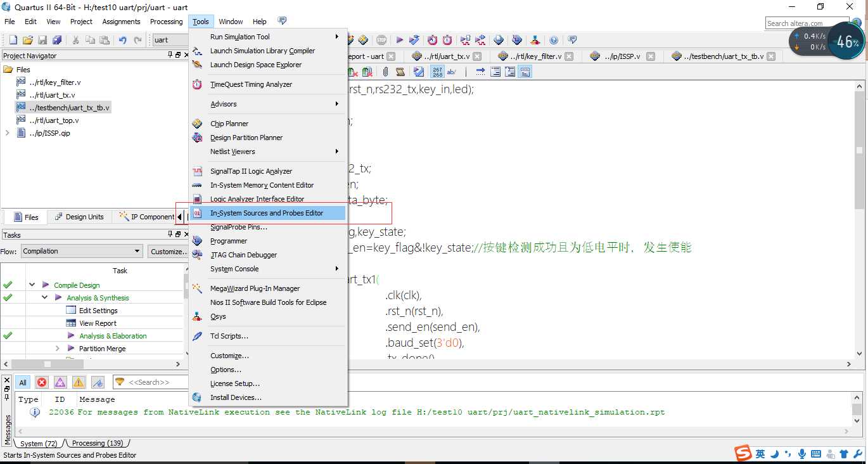Click the Copy toolbar icon

90,40
